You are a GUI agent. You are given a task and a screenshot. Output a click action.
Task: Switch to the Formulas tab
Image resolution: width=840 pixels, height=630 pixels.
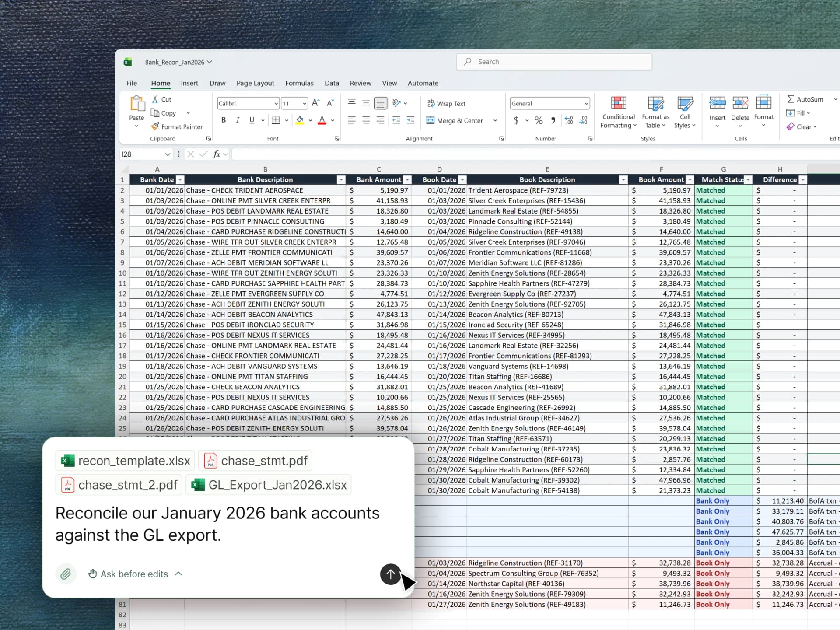299,83
